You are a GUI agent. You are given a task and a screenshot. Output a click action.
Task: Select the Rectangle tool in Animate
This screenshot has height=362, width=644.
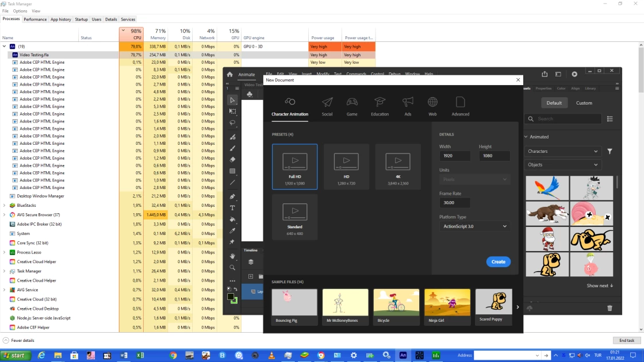pos(232,171)
